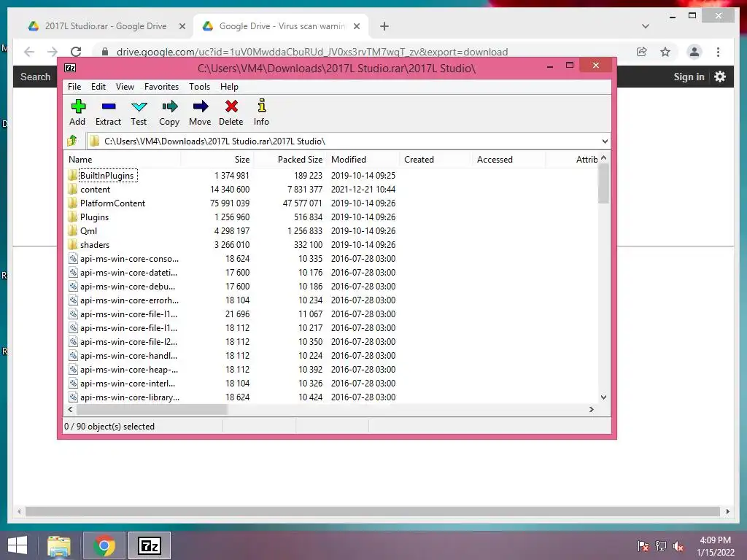Click the muted volume tray icon

tap(678, 545)
